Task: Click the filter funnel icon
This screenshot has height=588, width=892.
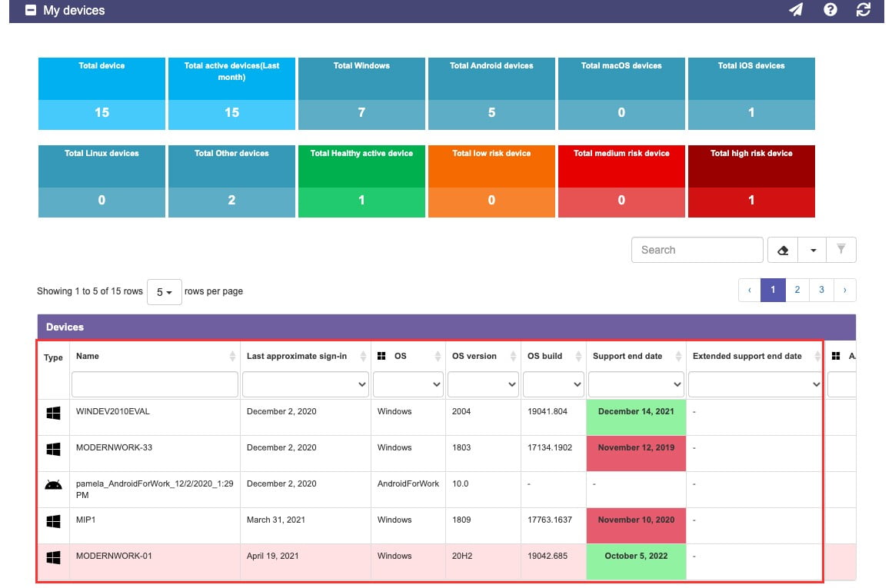Action: pyautogui.click(x=840, y=249)
